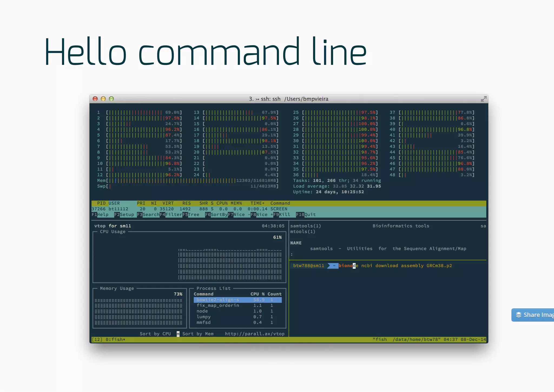
Task: Click the green zoom window button
Action: tap(111, 99)
